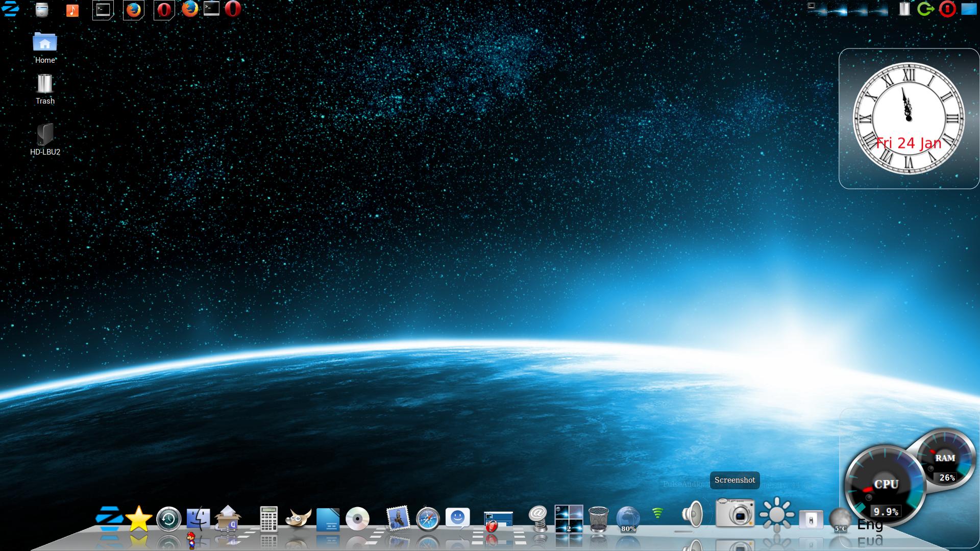Screen dimensions: 980x551
Task: Open the Screenshot camera icon in dock
Action: coord(734,513)
